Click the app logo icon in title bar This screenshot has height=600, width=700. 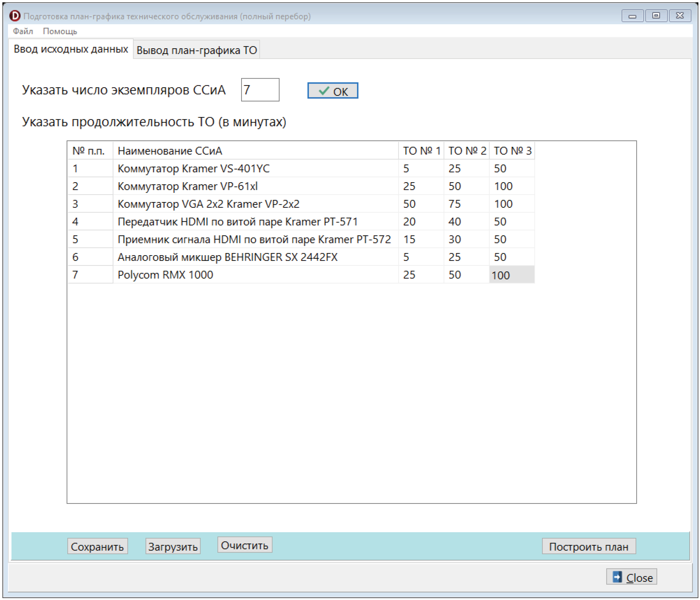(x=15, y=16)
